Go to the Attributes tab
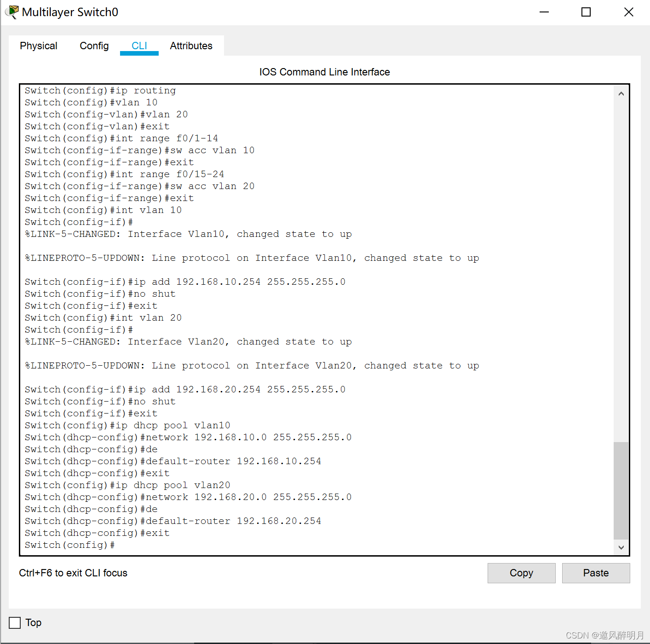This screenshot has width=650, height=644. (191, 46)
